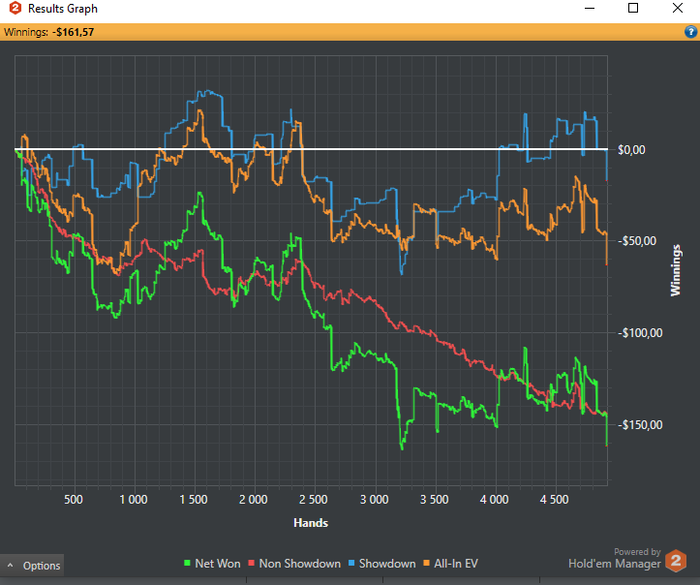Click the Results Graph app icon in title bar
Image resolution: width=700 pixels, height=585 pixels.
(x=15, y=8)
